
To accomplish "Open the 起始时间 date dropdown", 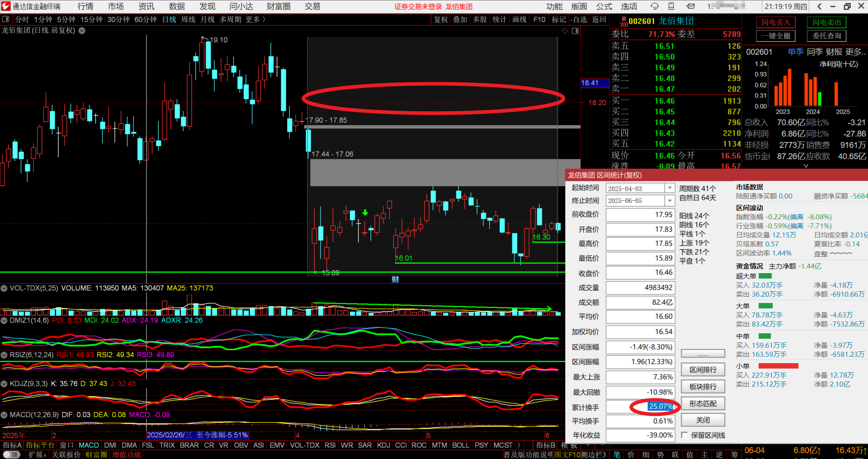I will [x=670, y=188].
